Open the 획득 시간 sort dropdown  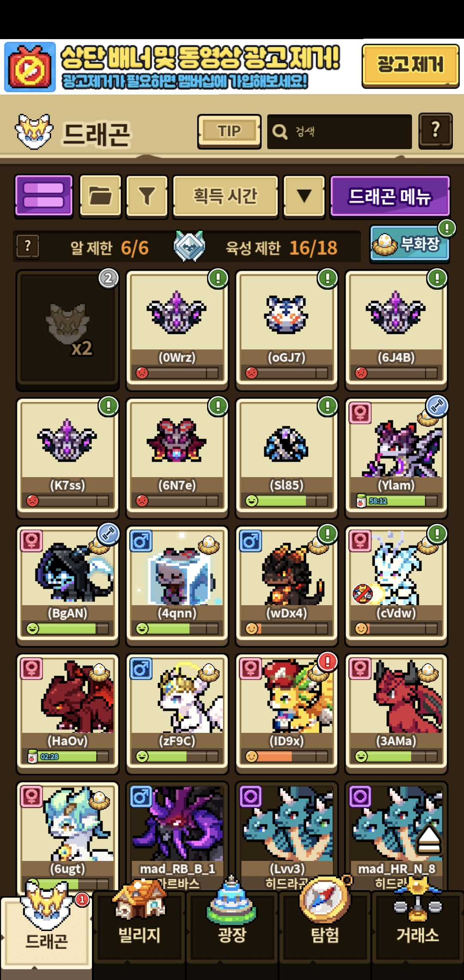(225, 196)
